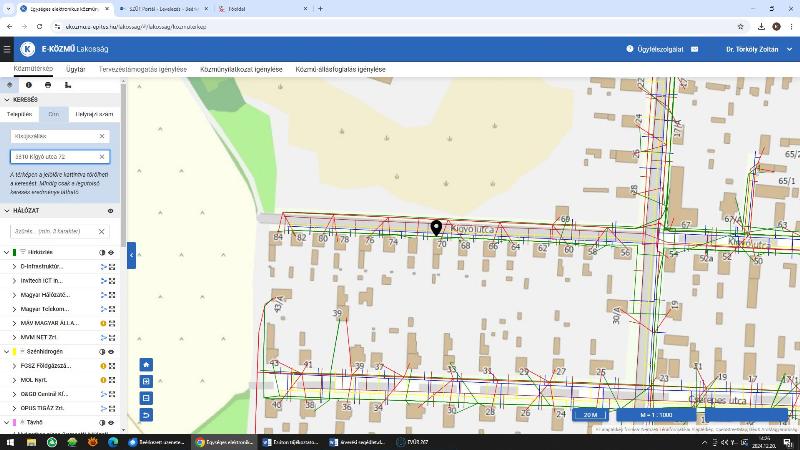Click connection status icon for Invitech ICT

click(104, 281)
